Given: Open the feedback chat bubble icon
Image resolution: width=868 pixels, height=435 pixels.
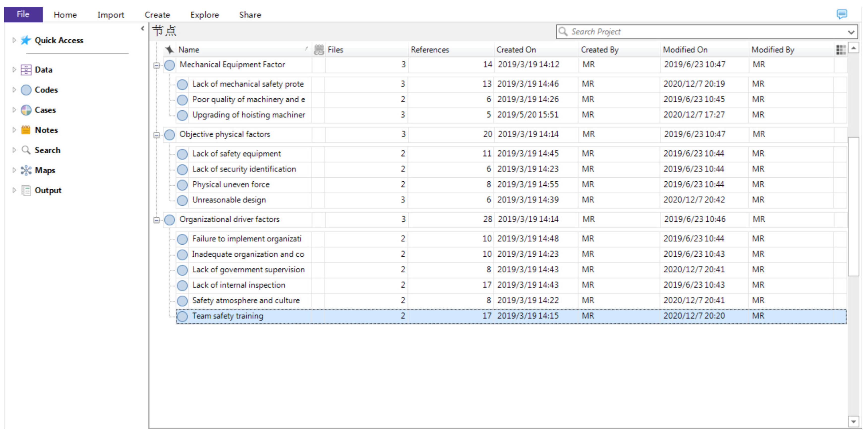Looking at the screenshot, I should 841,14.
